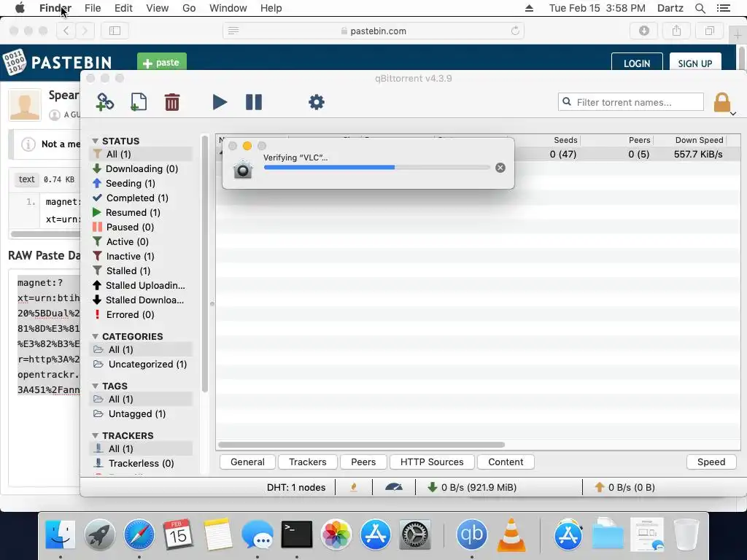Screen dimensions: 747x560
Task: Click the Safari address bar showing pastebin.com
Action: [373, 31]
